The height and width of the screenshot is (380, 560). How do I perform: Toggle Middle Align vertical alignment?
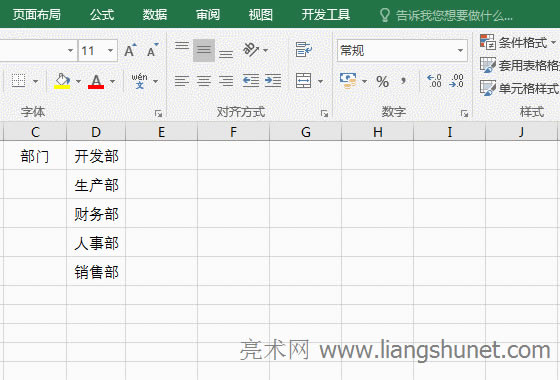pos(204,50)
